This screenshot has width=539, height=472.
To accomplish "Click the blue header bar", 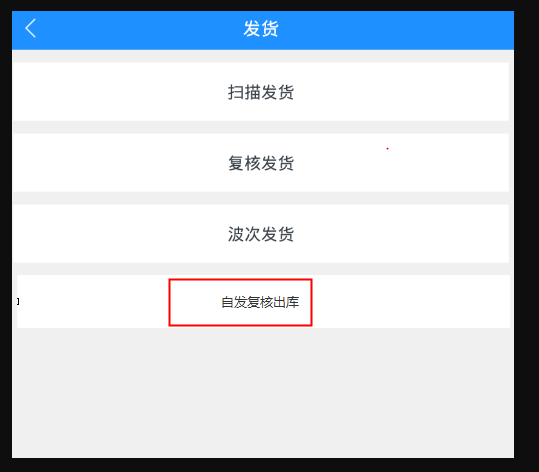I will tap(263, 30).
